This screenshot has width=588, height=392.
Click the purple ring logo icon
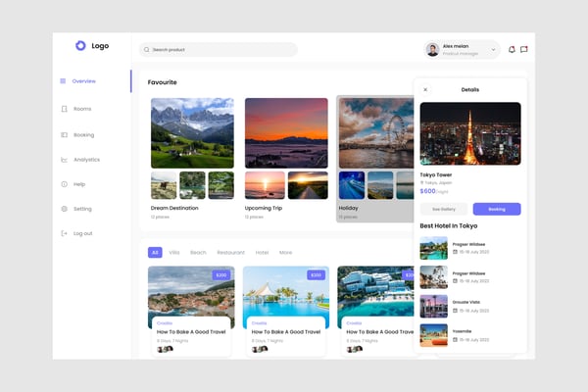[x=80, y=46]
